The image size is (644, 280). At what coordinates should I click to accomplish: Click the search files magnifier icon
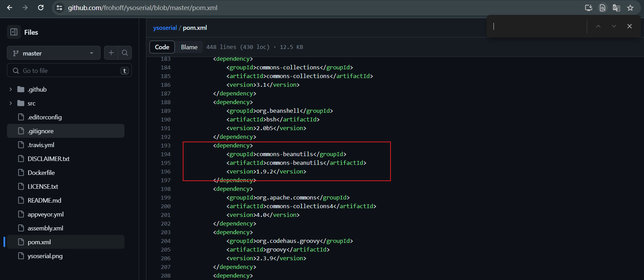pyautogui.click(x=125, y=53)
